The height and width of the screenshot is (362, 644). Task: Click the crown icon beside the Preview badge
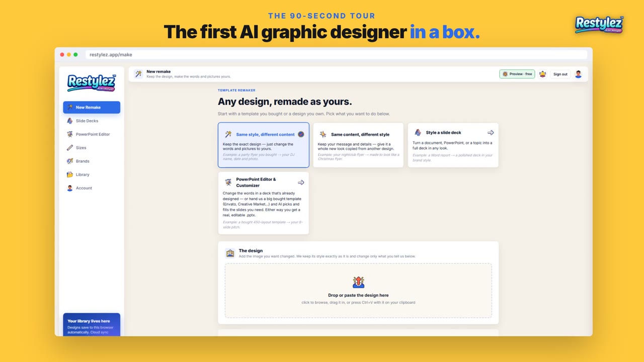point(542,74)
